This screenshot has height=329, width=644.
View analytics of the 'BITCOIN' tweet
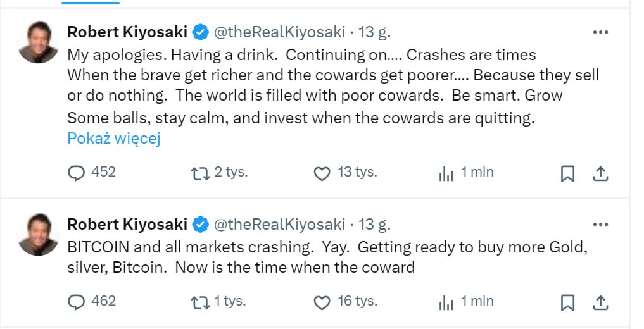click(446, 302)
